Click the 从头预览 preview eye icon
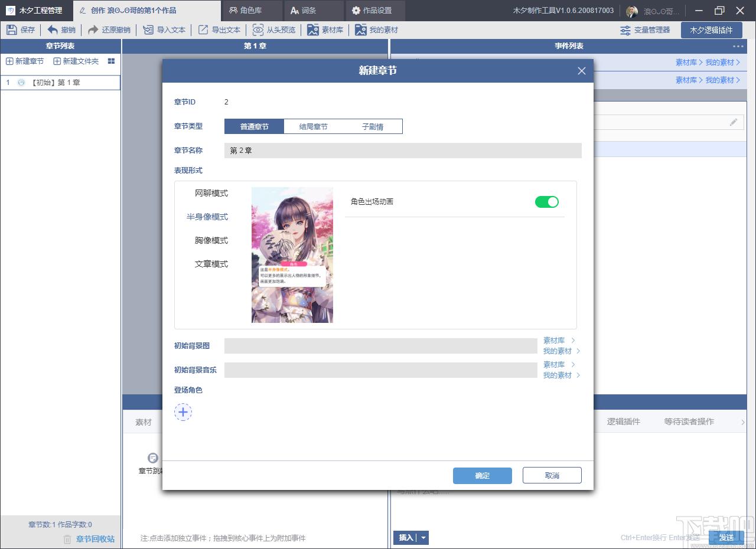The height and width of the screenshot is (549, 756). coord(258,30)
